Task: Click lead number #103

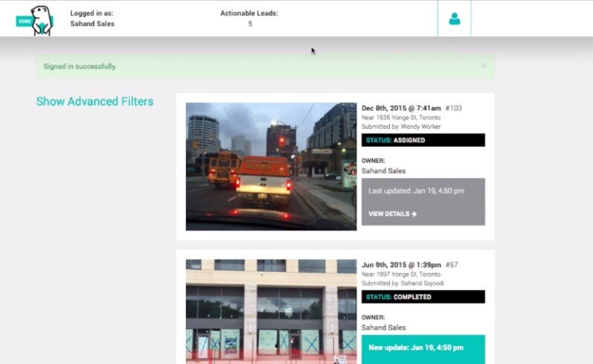Action: click(454, 108)
